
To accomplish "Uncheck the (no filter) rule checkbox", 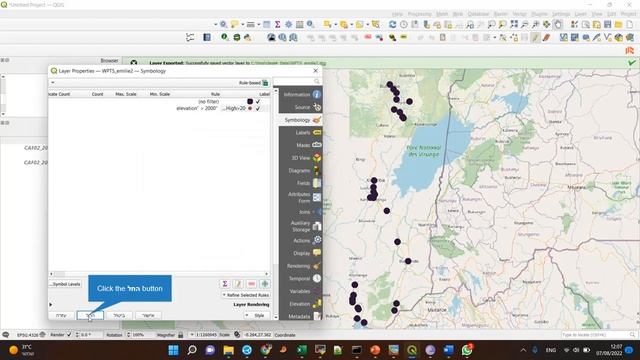I will click(x=258, y=101).
